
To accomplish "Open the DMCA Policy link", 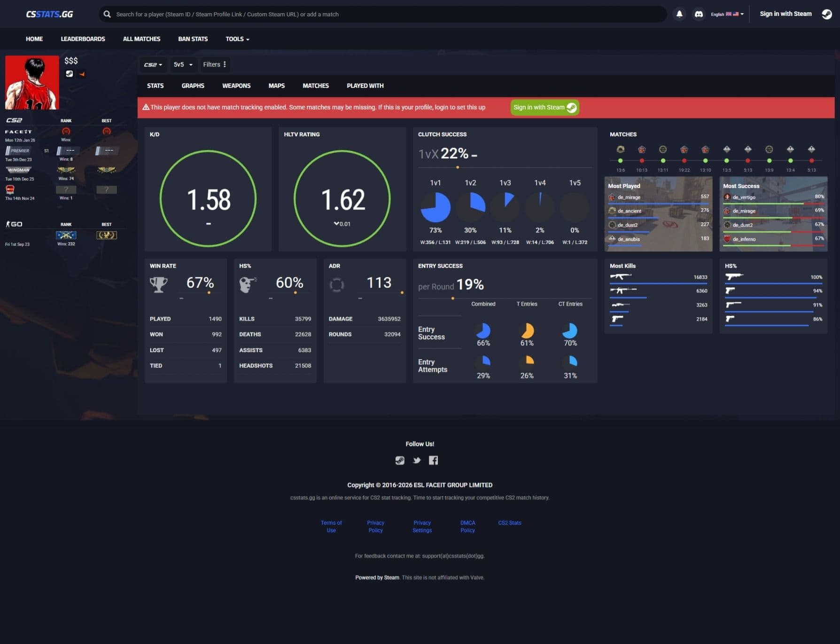I will coord(467,526).
